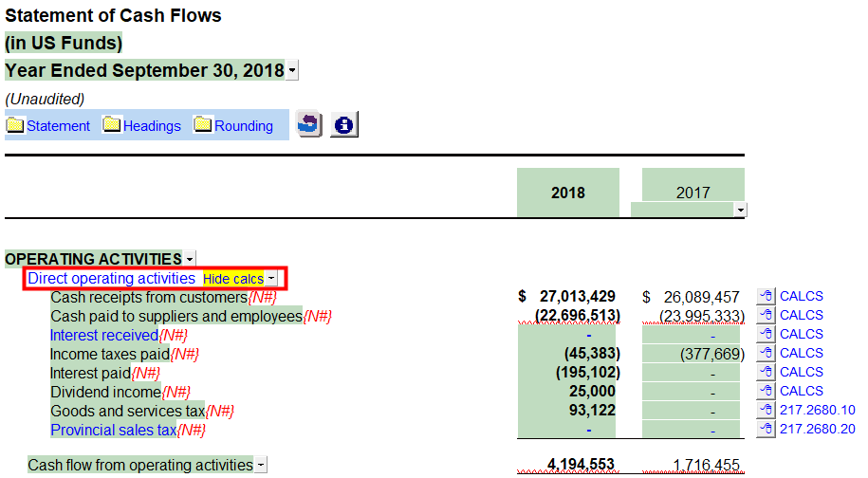Click the blue information icon button
Viewport: 868px width, 478px height.
[x=343, y=124]
